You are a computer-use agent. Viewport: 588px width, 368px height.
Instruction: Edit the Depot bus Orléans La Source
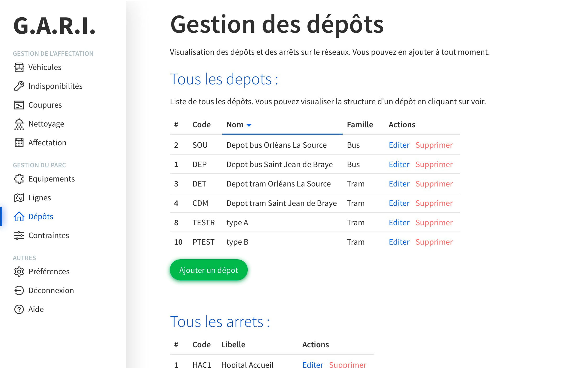click(x=399, y=145)
